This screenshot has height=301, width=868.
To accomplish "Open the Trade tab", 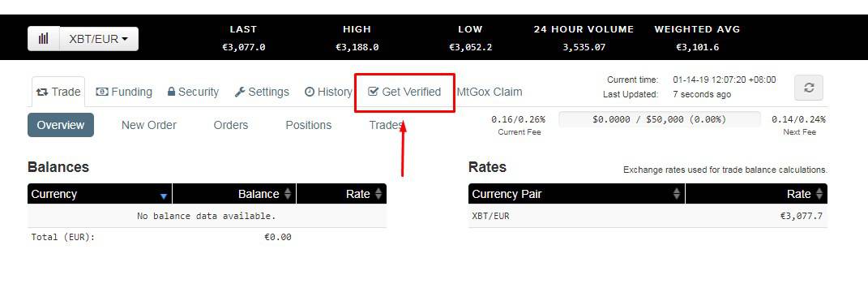I will pyautogui.click(x=58, y=92).
